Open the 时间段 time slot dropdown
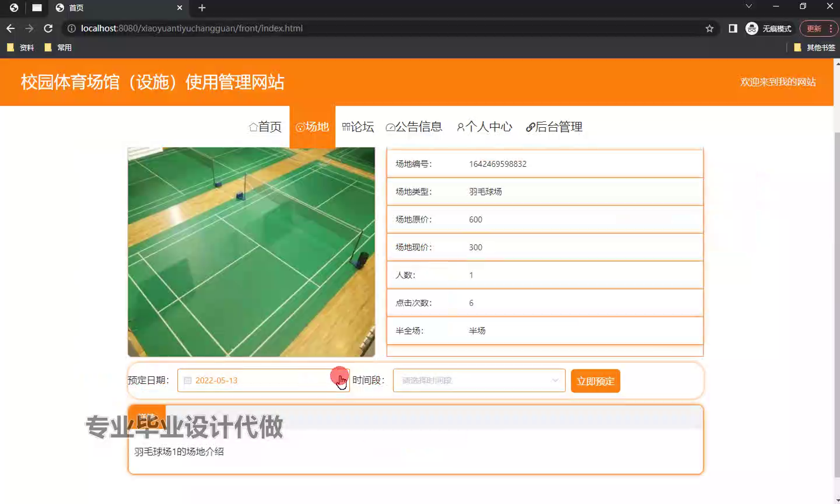840x504 pixels. 479,380
